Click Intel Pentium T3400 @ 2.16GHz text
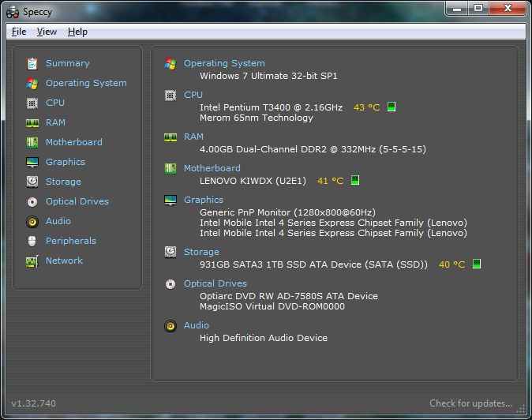The height and width of the screenshot is (420, 532). click(x=271, y=107)
